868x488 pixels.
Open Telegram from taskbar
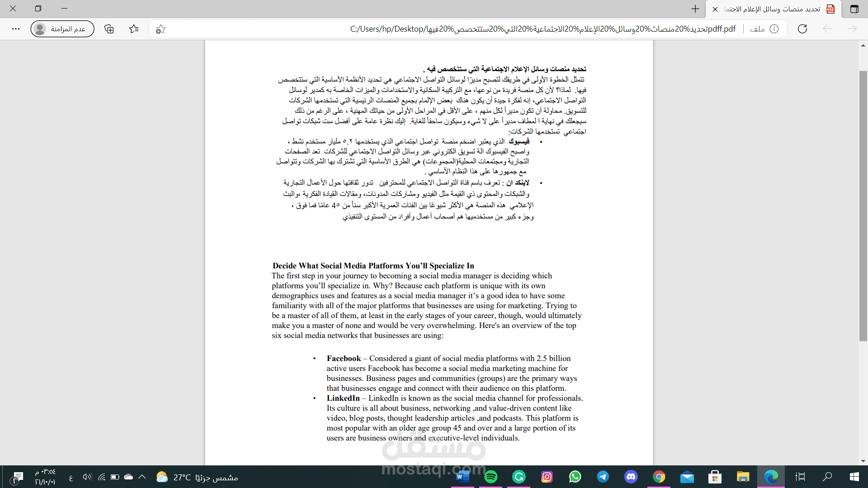pos(603,477)
